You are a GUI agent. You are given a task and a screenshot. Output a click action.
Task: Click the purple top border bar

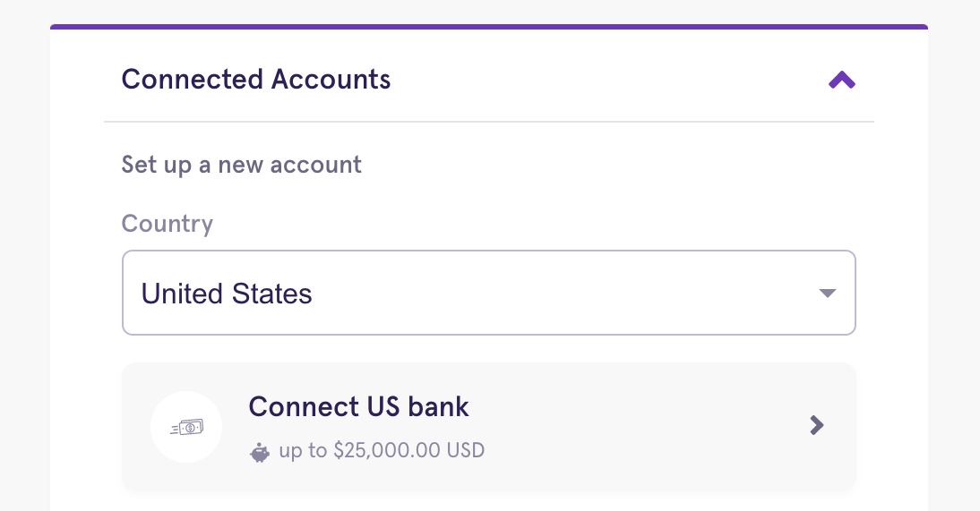[x=489, y=27]
